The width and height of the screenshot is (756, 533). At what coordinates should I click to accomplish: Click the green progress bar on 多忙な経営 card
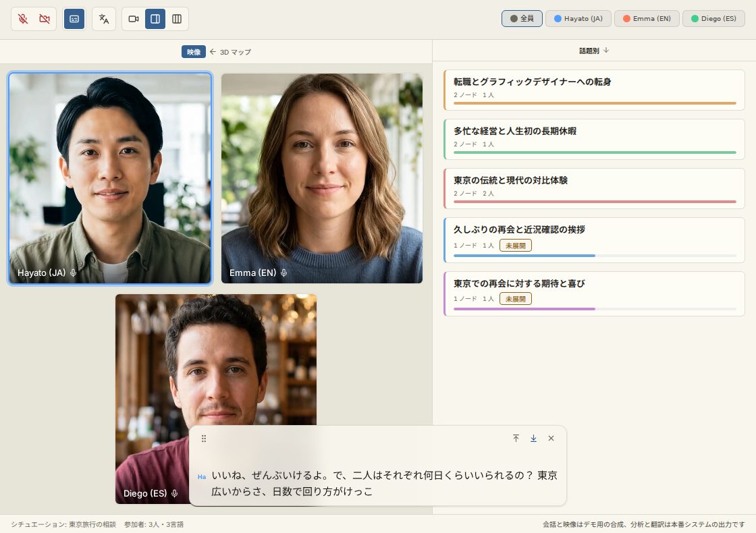(x=595, y=152)
